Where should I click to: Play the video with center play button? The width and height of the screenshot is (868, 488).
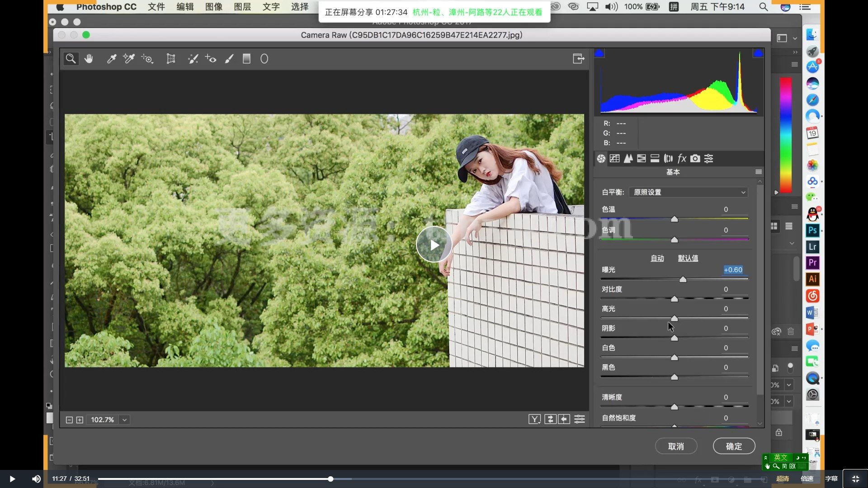click(x=434, y=244)
